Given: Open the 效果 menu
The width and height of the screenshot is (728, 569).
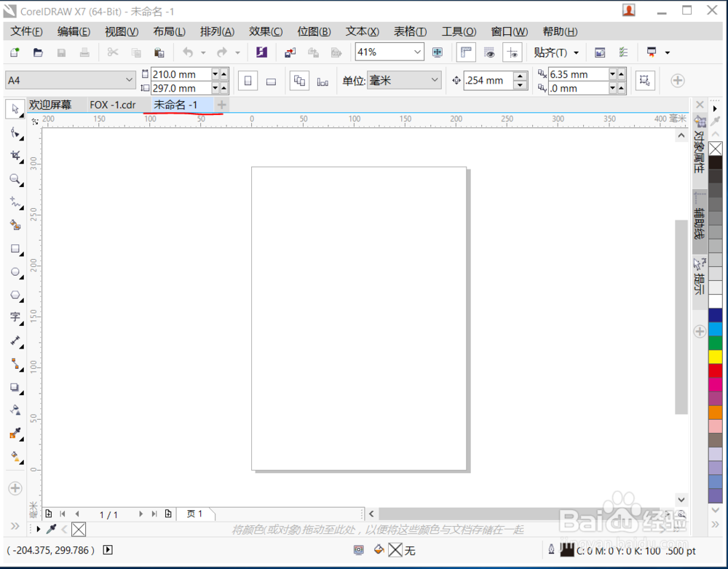Looking at the screenshot, I should (x=266, y=31).
